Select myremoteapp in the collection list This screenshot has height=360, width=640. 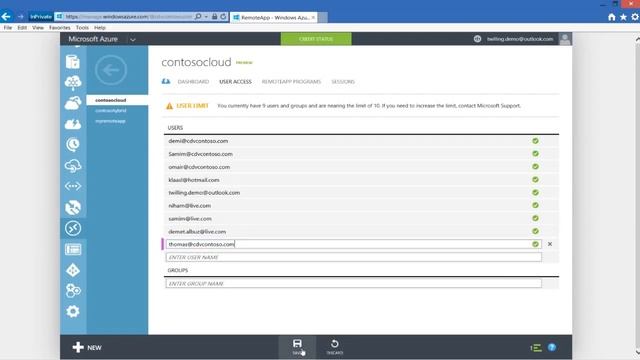pos(111,121)
